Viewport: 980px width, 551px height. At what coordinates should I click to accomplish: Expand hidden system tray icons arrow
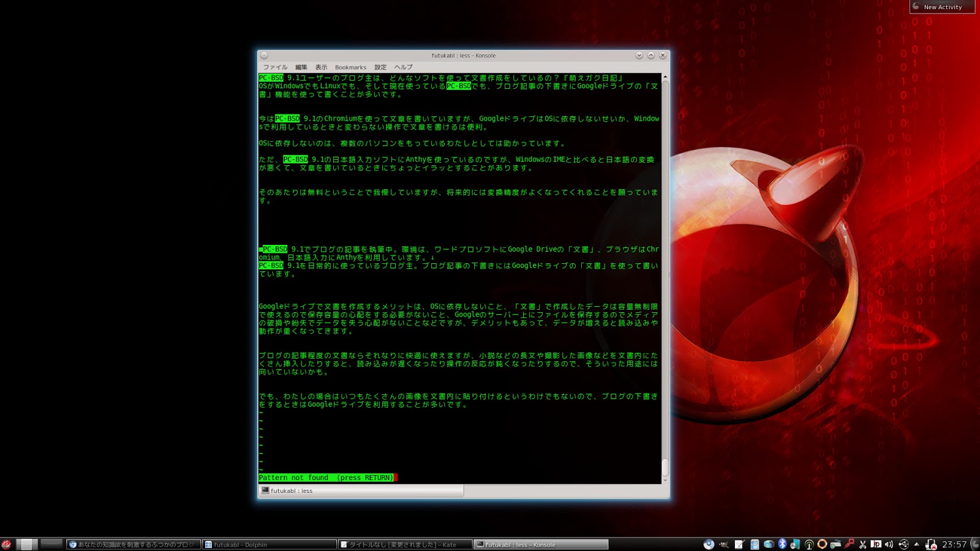(x=916, y=544)
